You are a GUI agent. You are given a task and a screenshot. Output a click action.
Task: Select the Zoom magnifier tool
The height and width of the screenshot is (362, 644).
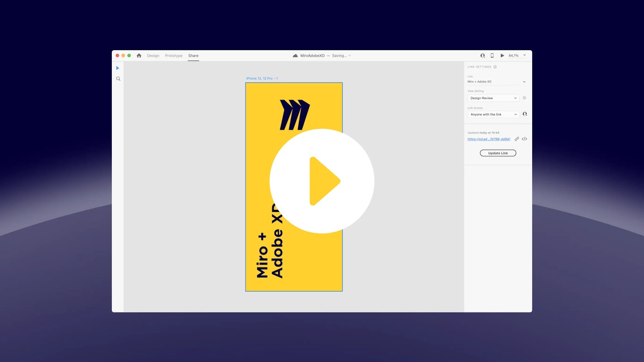point(118,79)
